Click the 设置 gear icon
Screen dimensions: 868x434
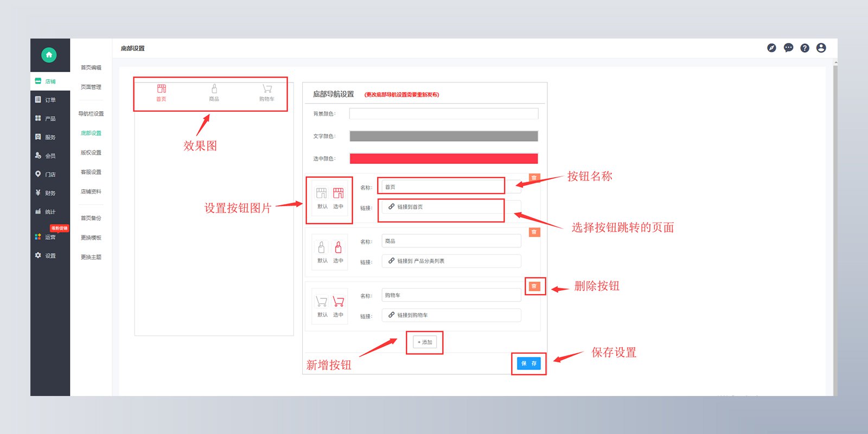(38, 255)
